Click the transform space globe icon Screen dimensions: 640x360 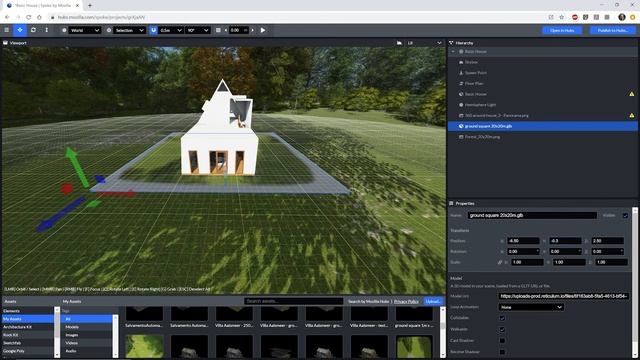pos(64,30)
